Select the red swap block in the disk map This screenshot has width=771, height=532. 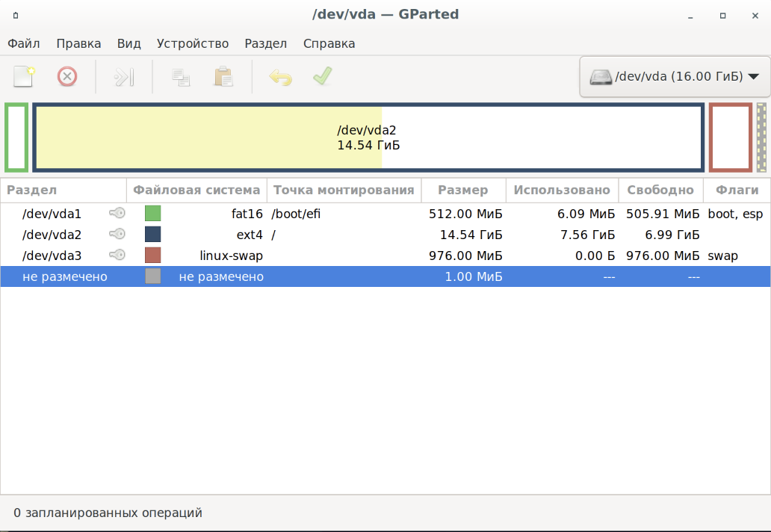[731, 137]
